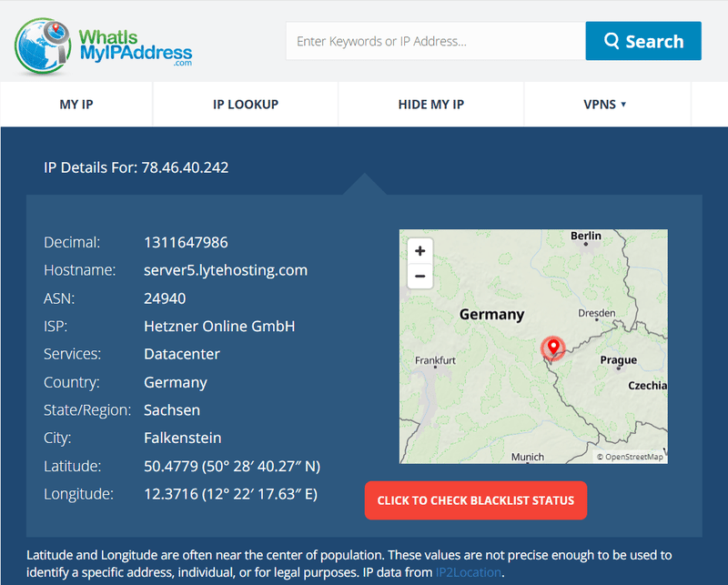Viewport: 728px width, 585px height.
Task: Open the HIDE MY IP menu item
Action: click(x=430, y=104)
